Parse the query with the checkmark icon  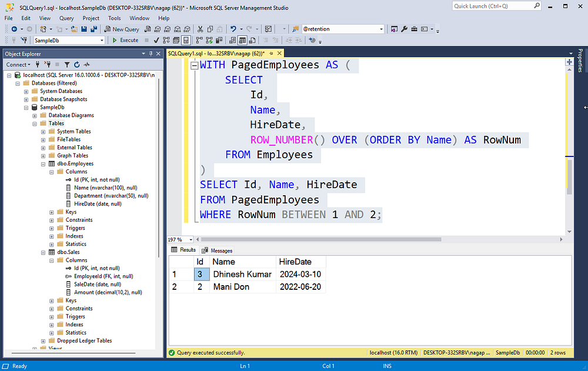click(x=156, y=40)
